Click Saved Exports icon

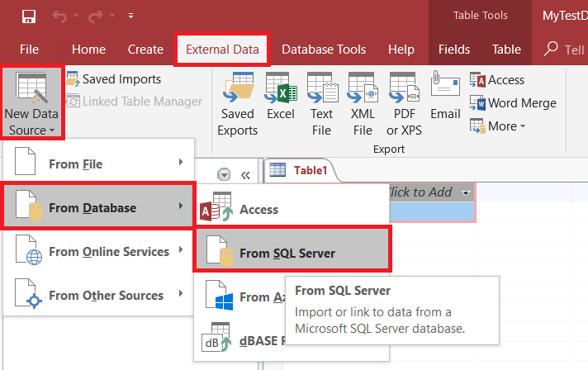237,104
